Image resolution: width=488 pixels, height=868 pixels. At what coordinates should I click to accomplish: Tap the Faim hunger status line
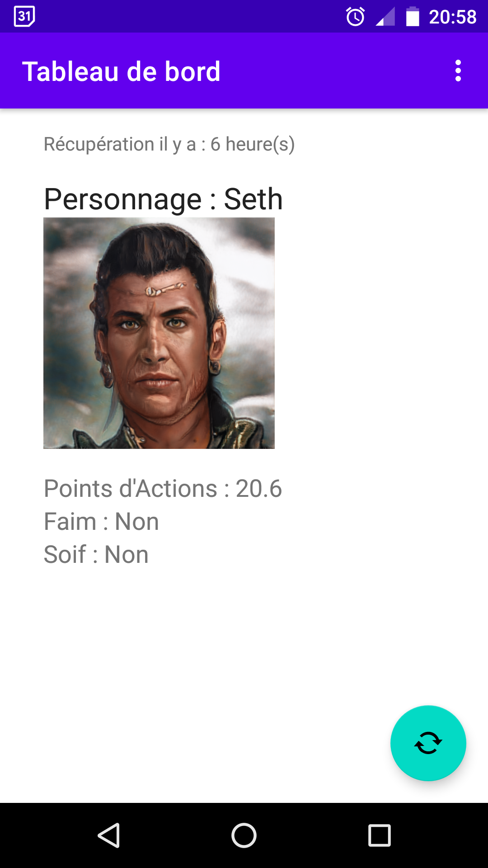101,522
